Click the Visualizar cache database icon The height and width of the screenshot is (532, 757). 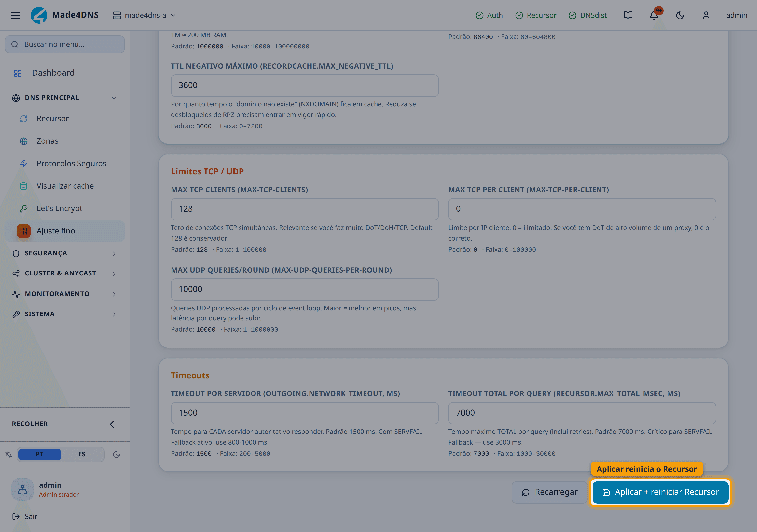pyautogui.click(x=24, y=186)
